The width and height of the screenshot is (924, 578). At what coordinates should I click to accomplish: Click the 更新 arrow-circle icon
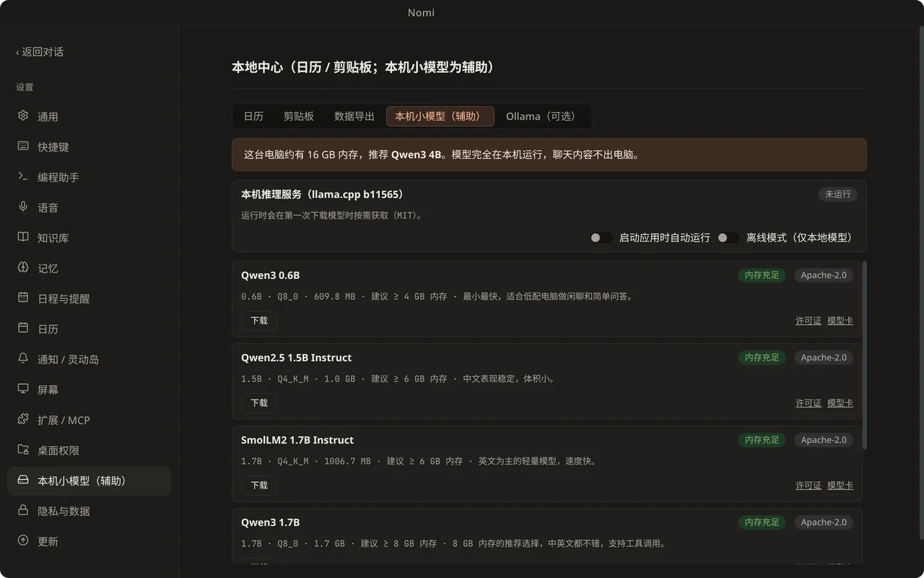tap(23, 540)
